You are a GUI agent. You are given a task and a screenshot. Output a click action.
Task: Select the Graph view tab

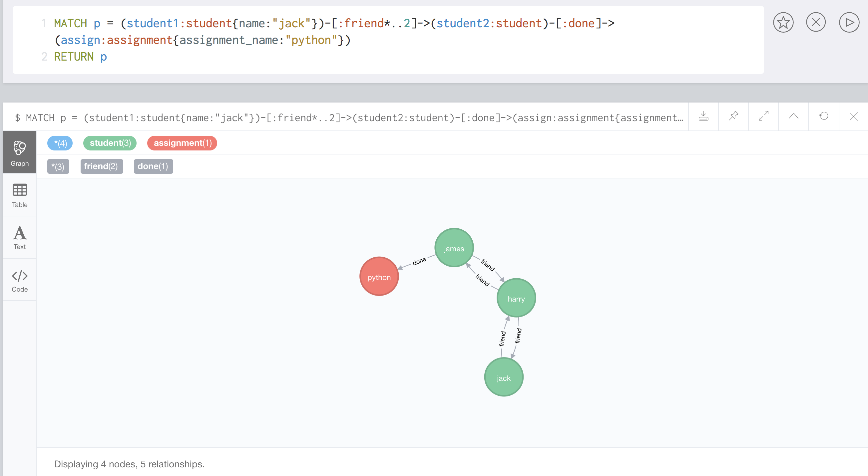point(20,153)
